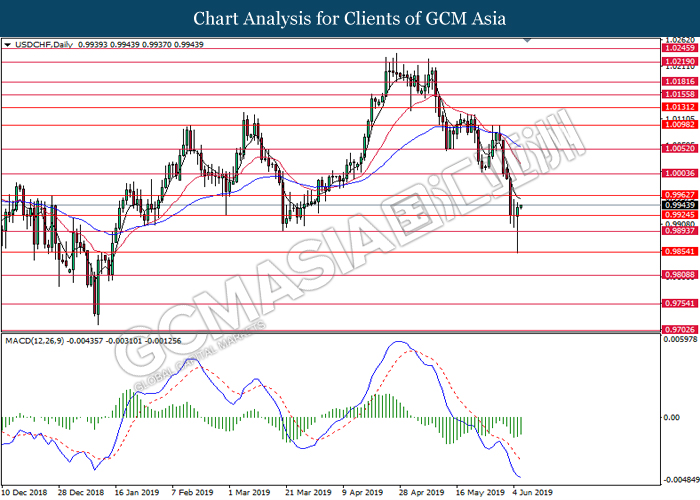Click the 10 Dec 2018 date label

click(25, 492)
